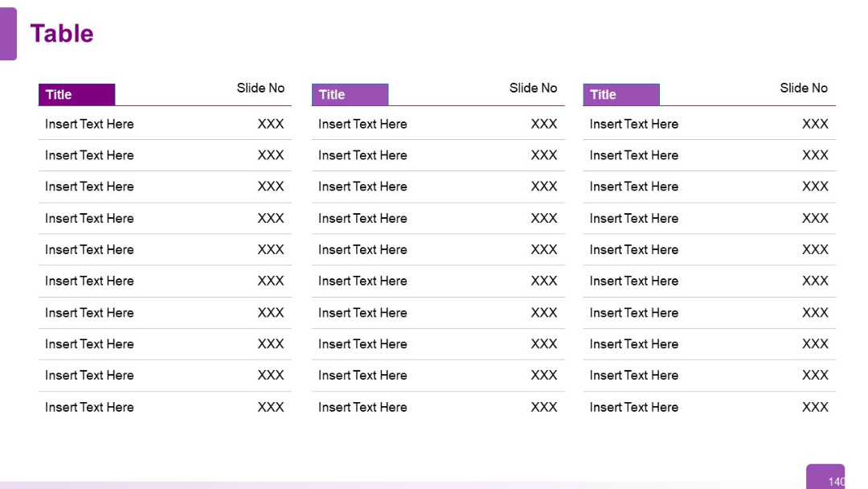Image resolution: width=868 pixels, height=489 pixels.
Task: Select first "Insert Text Here" row in middle table
Action: click(x=362, y=124)
